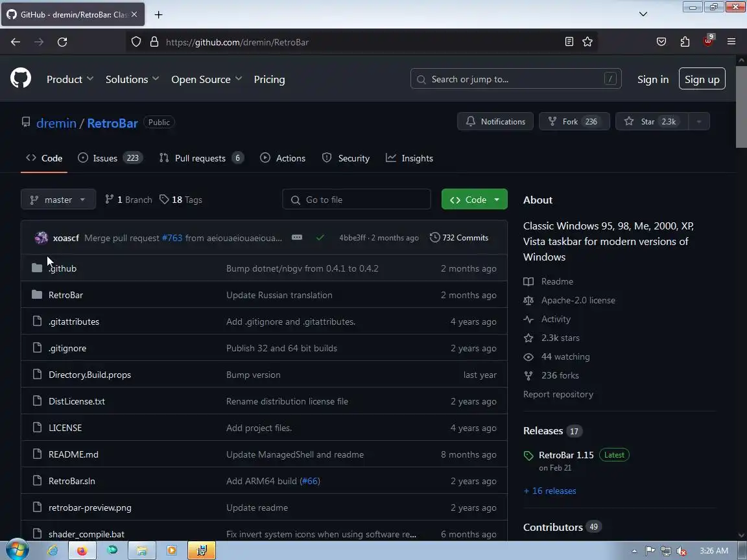Fork the repository with Fork 236
Viewport: 747px width, 560px height.
(x=574, y=121)
